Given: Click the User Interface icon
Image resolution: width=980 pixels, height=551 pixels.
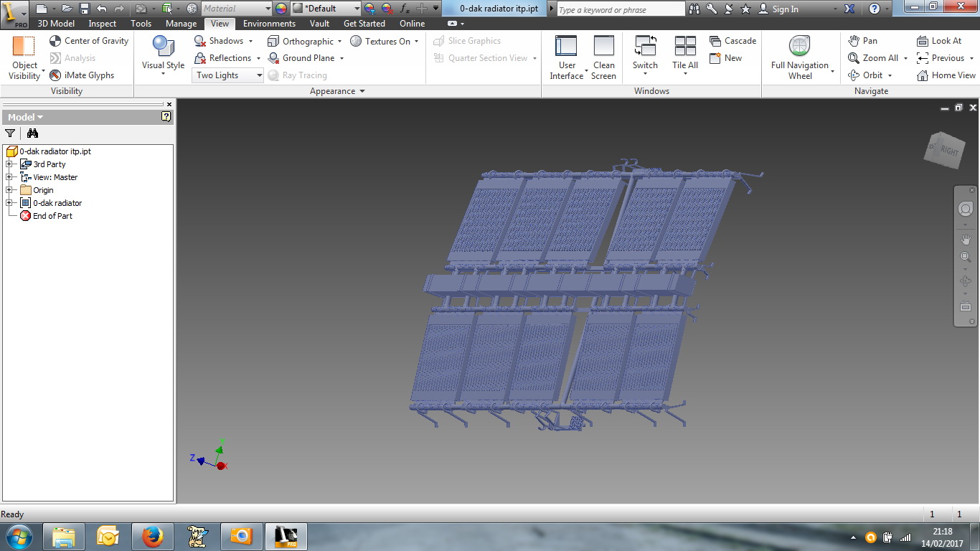Looking at the screenshot, I should (x=566, y=47).
